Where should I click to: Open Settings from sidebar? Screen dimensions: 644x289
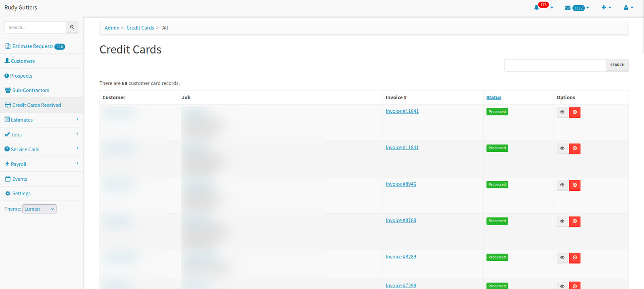point(18,194)
